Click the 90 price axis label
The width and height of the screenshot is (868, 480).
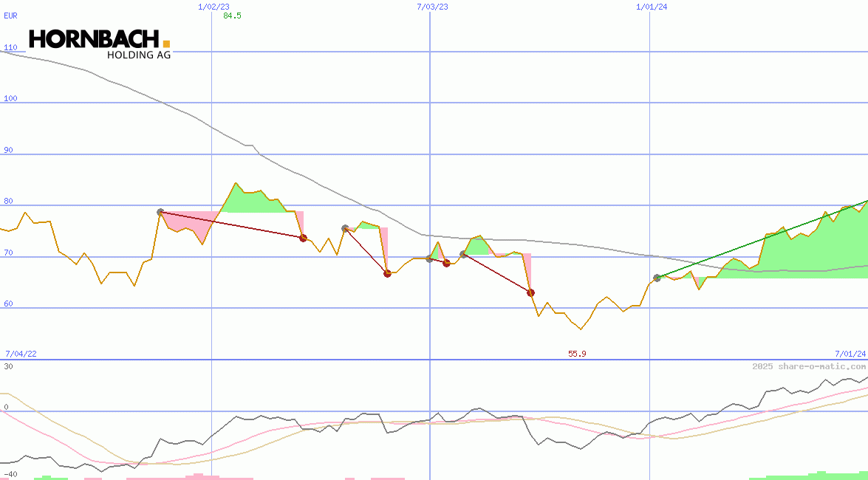click(x=8, y=150)
